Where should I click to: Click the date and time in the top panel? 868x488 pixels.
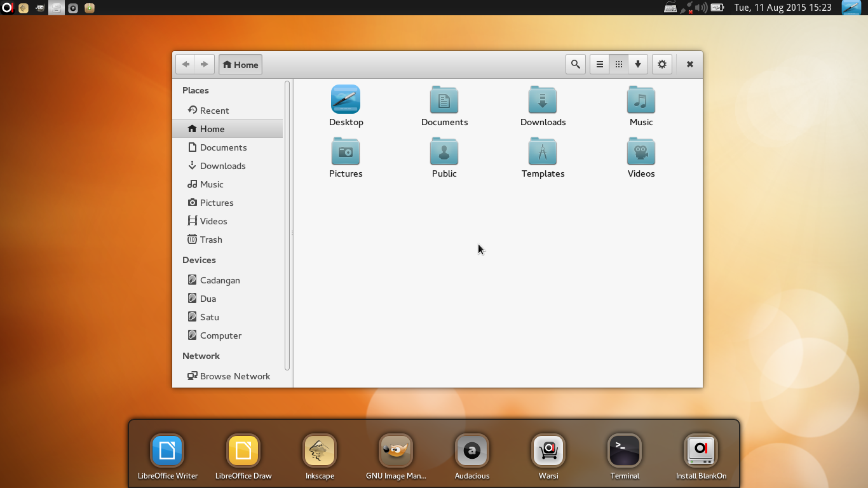(x=782, y=8)
